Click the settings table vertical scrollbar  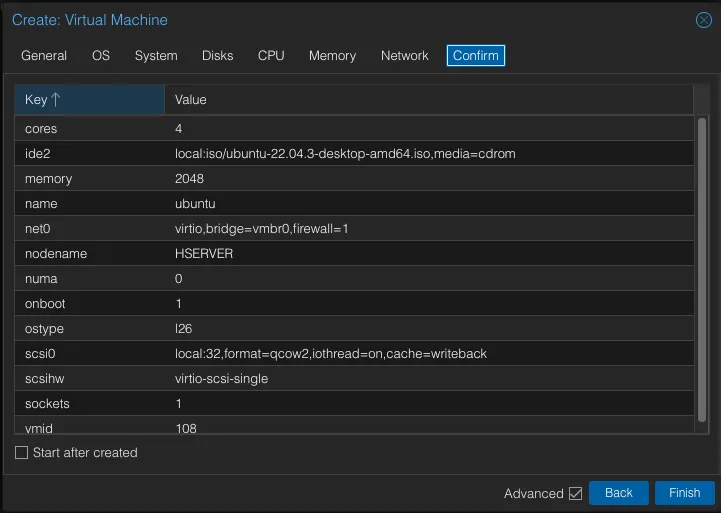tap(702, 270)
